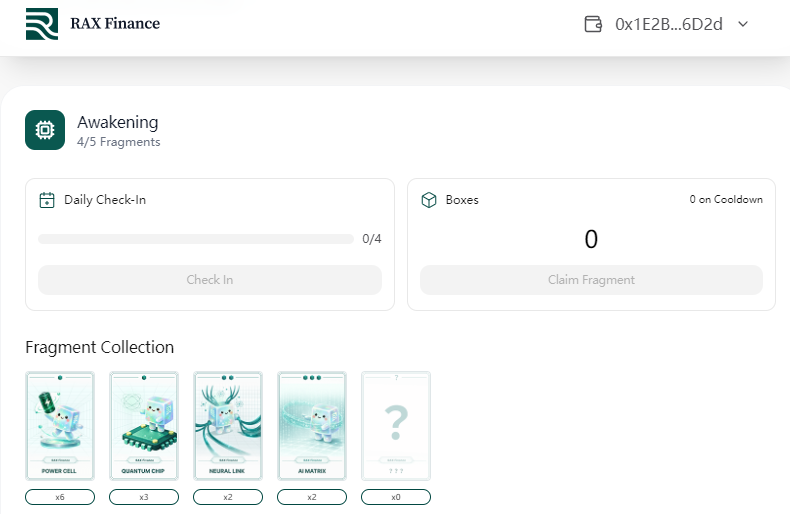
Task: Click the daily check-in progress bar
Action: [x=196, y=239]
